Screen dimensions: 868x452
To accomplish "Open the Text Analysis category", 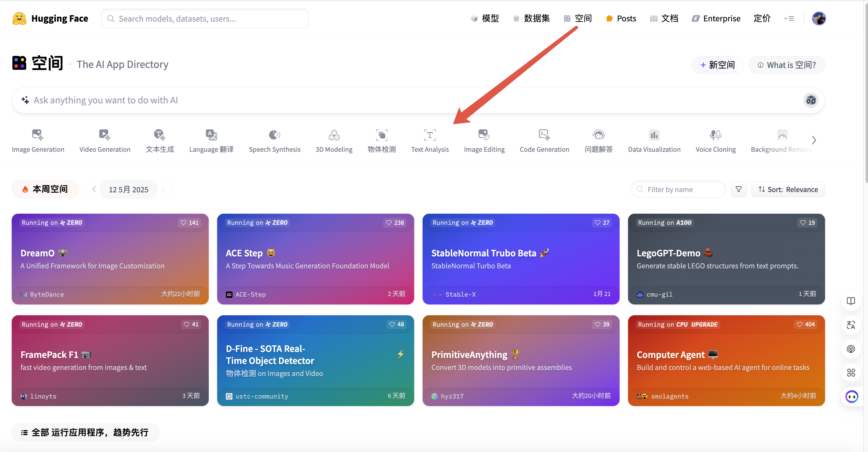I will (430, 141).
